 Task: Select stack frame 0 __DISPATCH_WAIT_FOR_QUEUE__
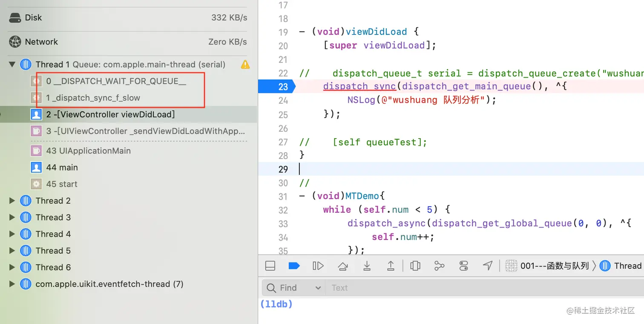tap(116, 81)
